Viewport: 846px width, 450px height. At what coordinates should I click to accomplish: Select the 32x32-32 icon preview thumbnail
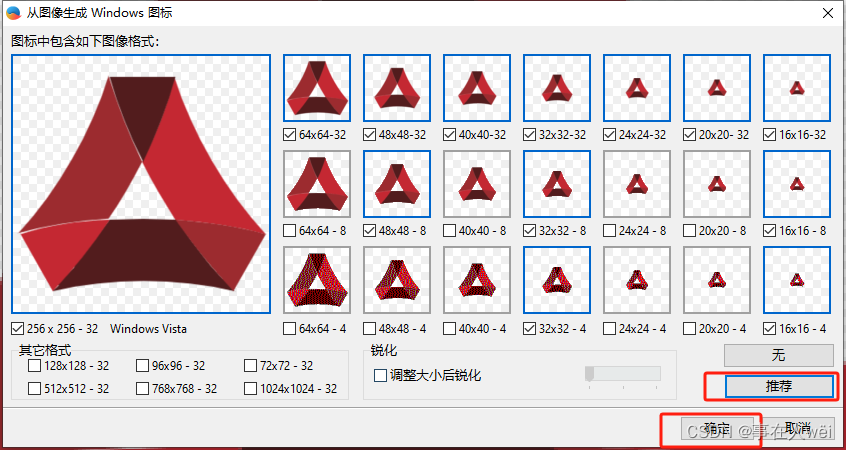point(557,88)
